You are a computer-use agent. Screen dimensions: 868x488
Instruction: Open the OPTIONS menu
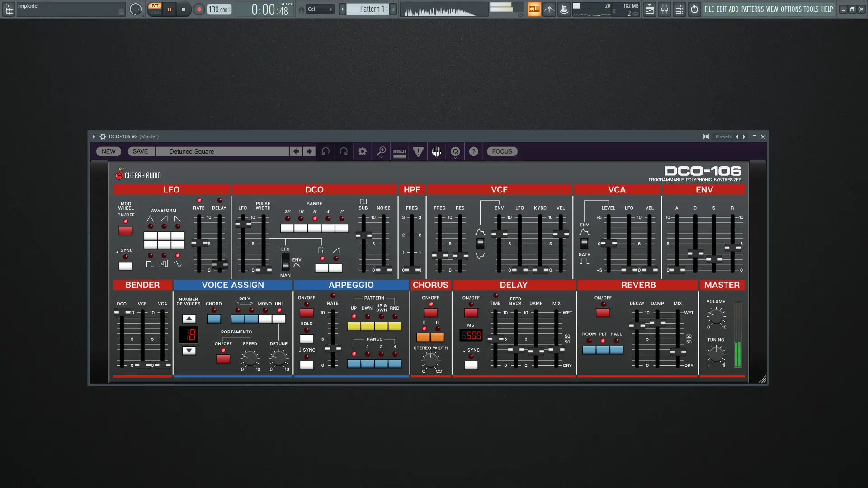pyautogui.click(x=791, y=9)
